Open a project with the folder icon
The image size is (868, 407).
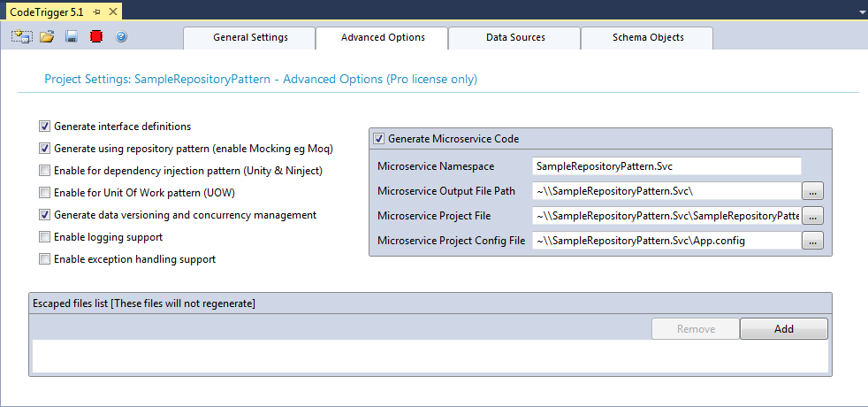[47, 37]
